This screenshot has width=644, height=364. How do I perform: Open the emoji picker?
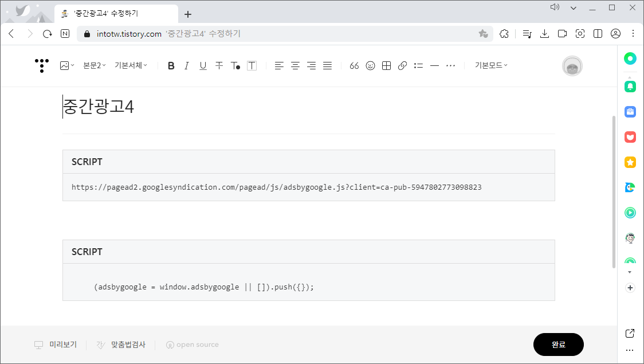371,66
